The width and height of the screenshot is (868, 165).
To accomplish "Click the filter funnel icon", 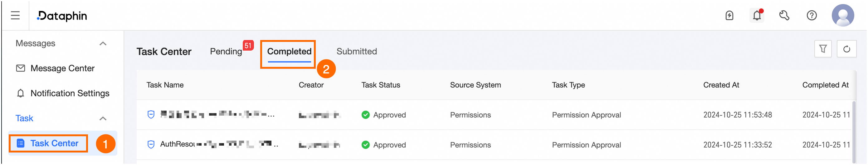I will coord(823,49).
